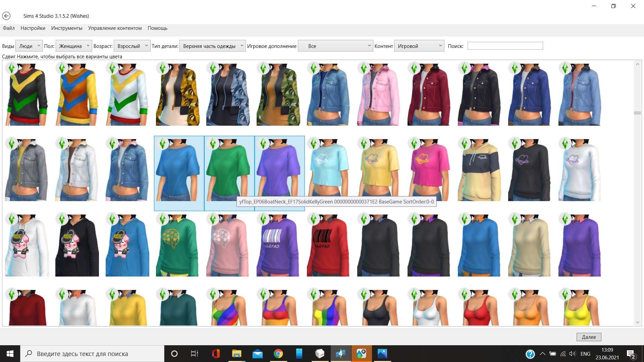Click the Далее button

pos(589,337)
